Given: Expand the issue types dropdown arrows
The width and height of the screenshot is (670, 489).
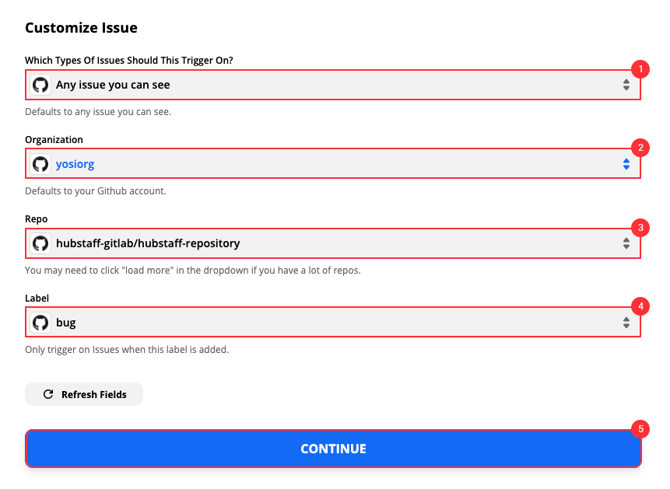Looking at the screenshot, I should pyautogui.click(x=626, y=85).
